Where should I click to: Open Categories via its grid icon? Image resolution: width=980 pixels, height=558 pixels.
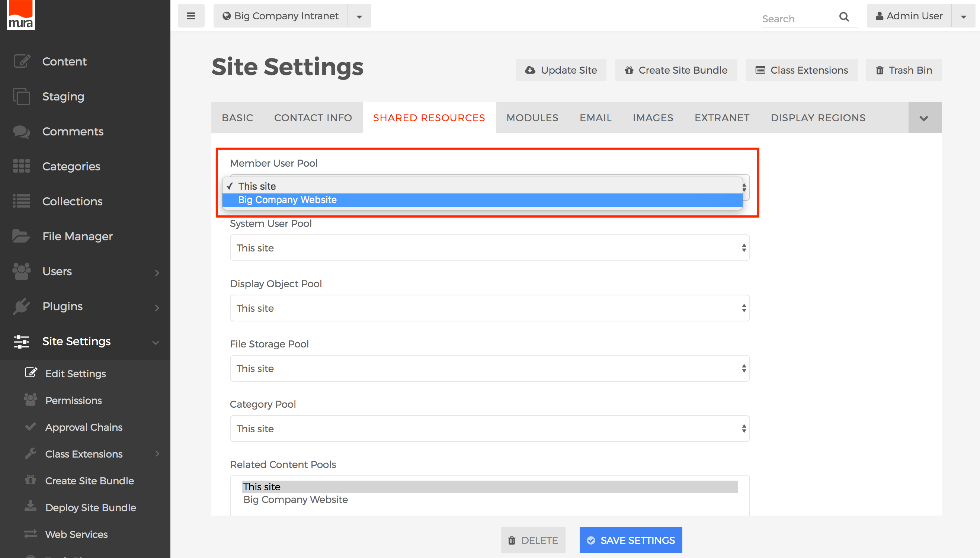pos(22,166)
